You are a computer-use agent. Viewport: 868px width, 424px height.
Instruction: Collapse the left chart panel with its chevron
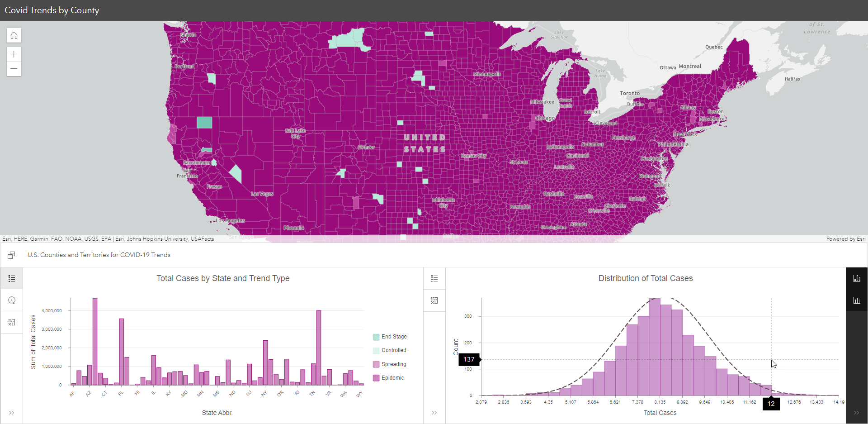click(12, 413)
